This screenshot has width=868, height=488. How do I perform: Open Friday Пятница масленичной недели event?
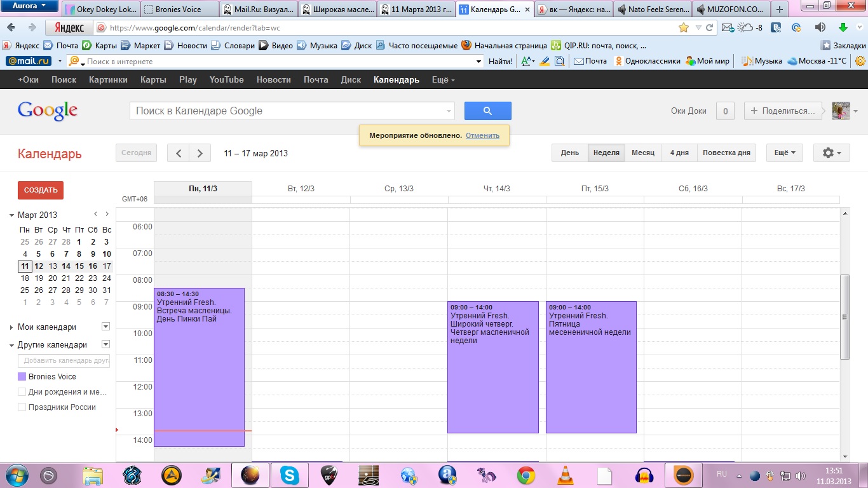[591, 367]
